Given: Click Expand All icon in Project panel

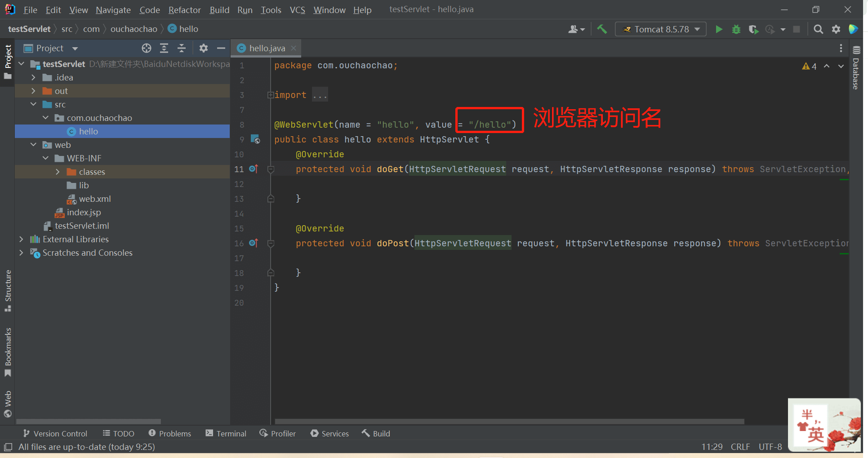Looking at the screenshot, I should coord(164,48).
